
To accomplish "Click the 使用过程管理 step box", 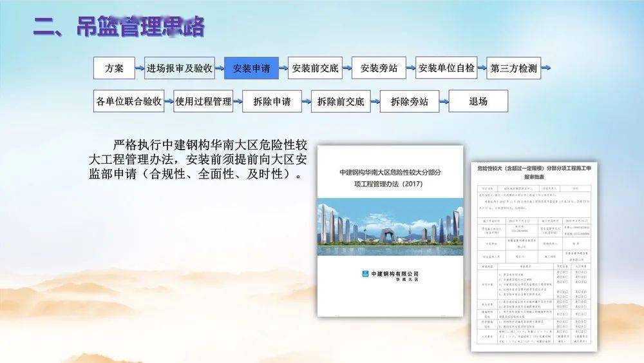I will pos(204,101).
